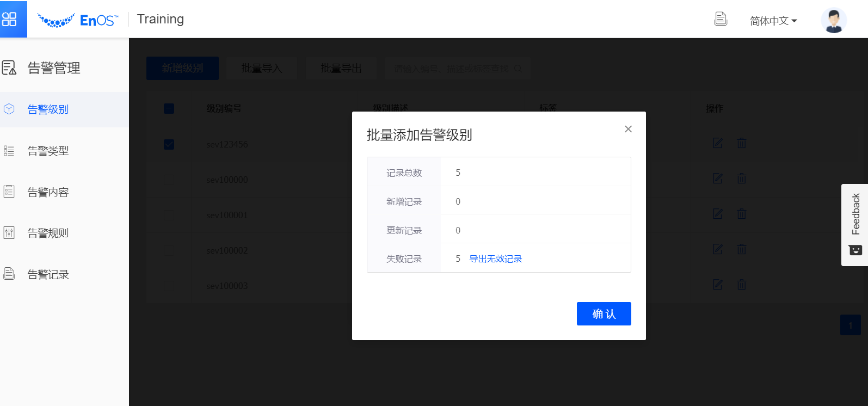Screen dimensions: 868x406
Task: Click the Feedback smiley icon
Action: [855, 250]
